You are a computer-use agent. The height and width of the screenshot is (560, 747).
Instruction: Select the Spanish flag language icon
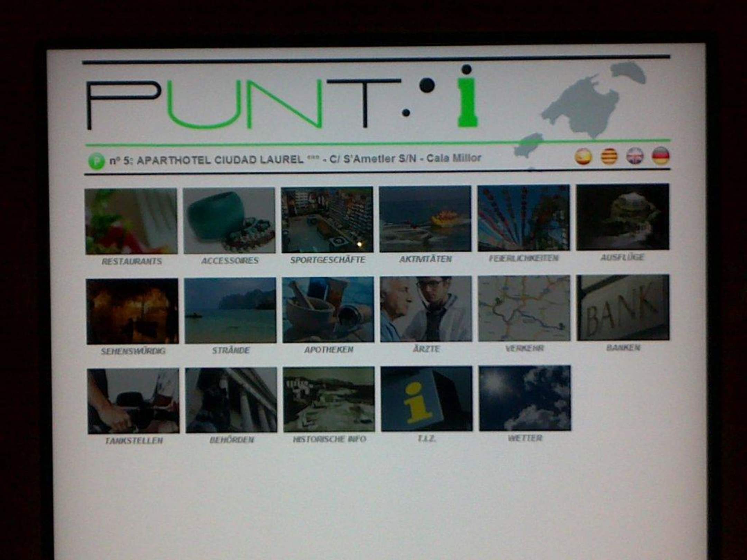click(x=583, y=157)
